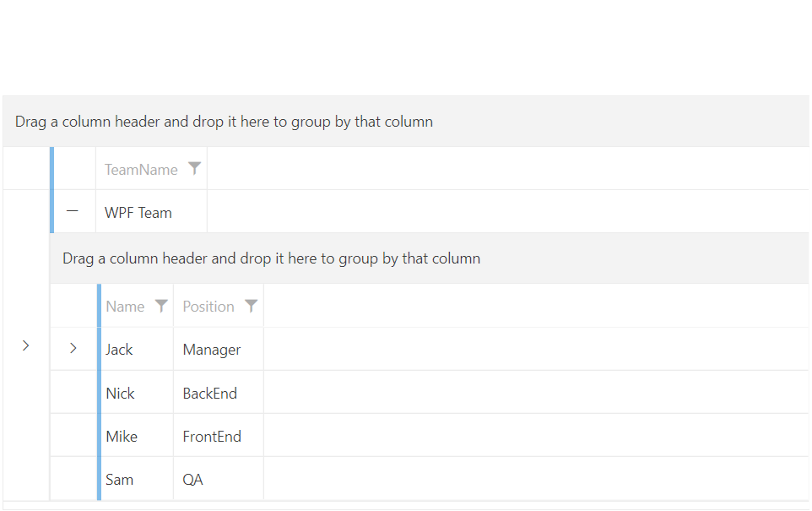Expand the Jack row details

(73, 348)
